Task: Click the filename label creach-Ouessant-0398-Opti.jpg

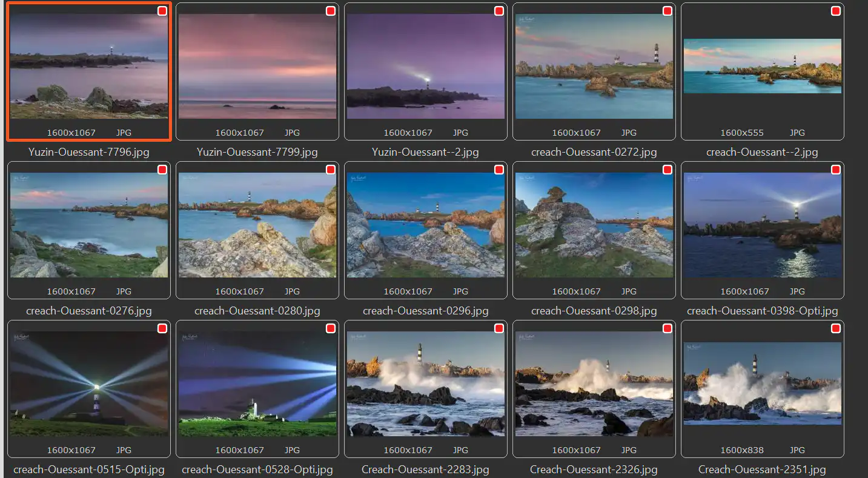Action: (x=762, y=311)
